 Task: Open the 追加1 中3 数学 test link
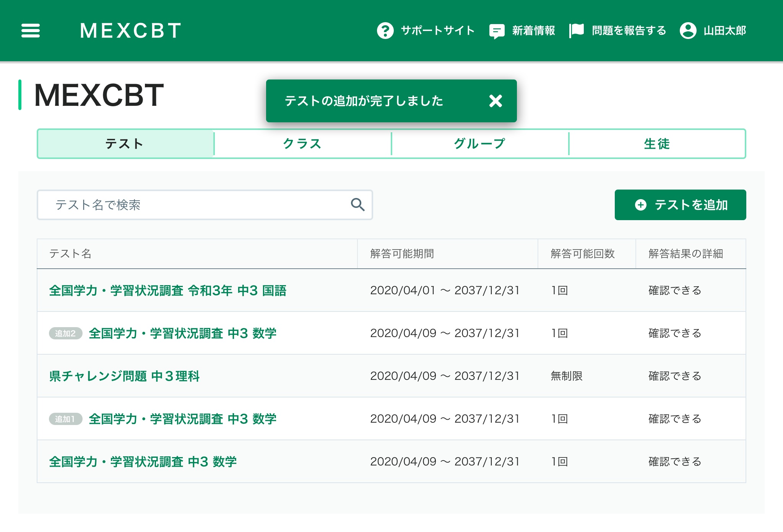point(183,419)
